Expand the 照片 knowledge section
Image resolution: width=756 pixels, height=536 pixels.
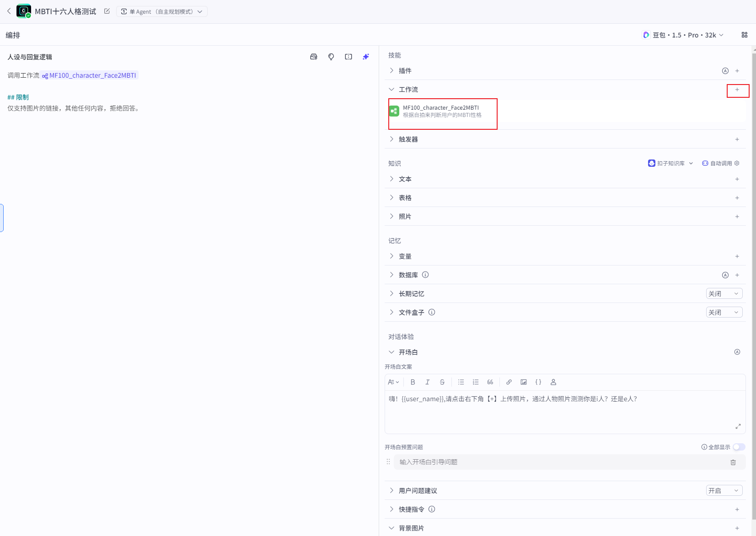click(x=391, y=216)
